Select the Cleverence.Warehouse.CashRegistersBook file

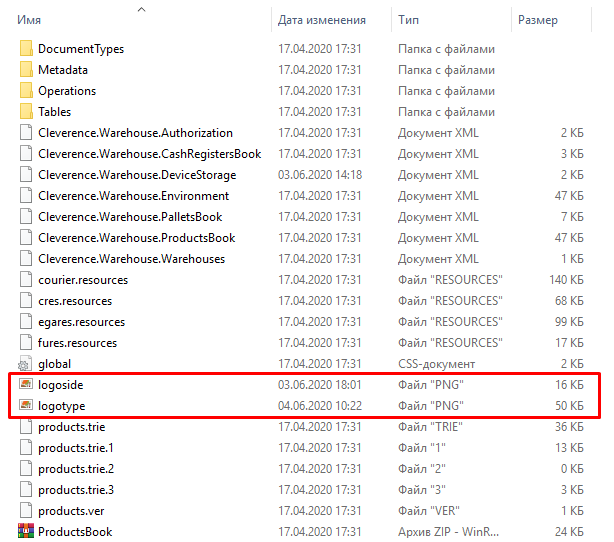[x=150, y=154]
